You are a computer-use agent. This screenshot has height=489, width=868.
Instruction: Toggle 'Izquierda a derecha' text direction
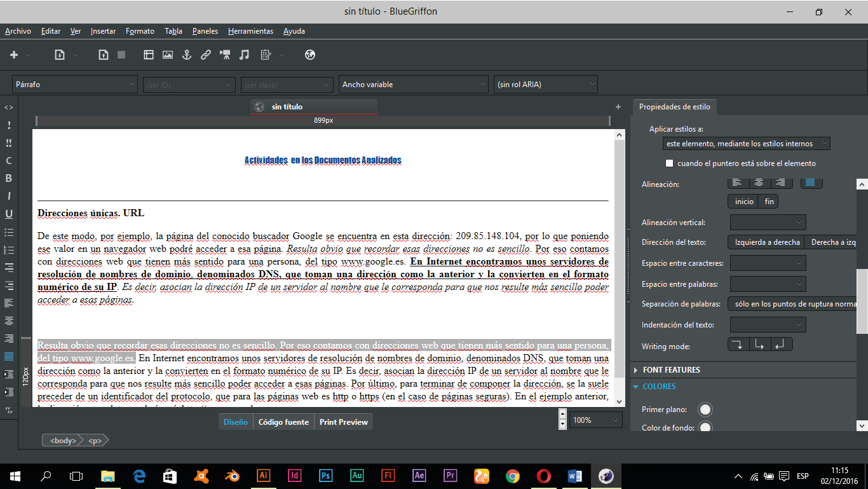click(766, 242)
